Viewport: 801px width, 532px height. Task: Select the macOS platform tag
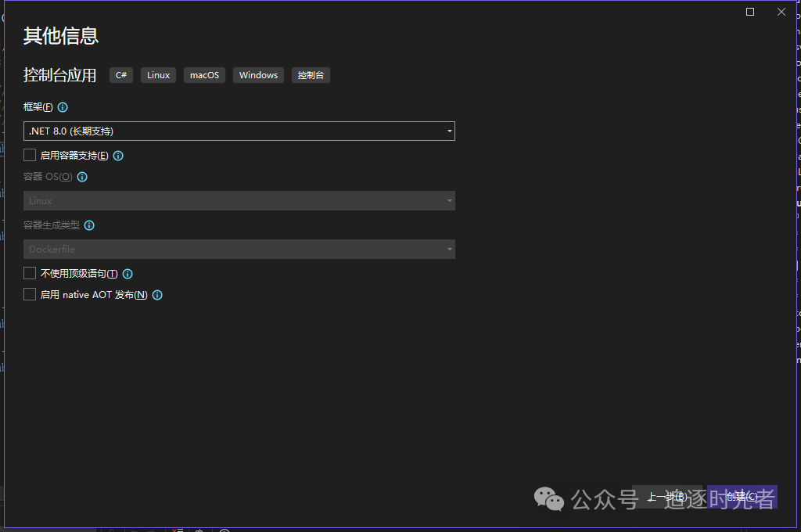(x=204, y=75)
